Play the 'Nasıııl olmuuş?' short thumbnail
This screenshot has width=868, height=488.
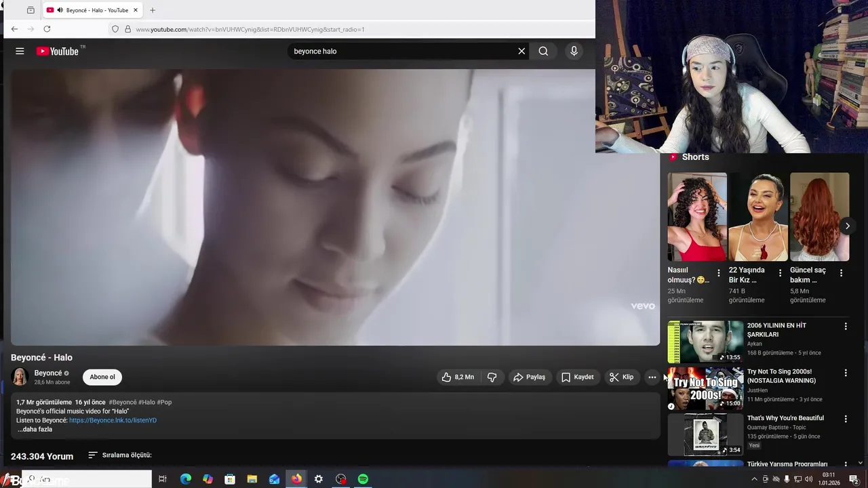pyautogui.click(x=697, y=217)
